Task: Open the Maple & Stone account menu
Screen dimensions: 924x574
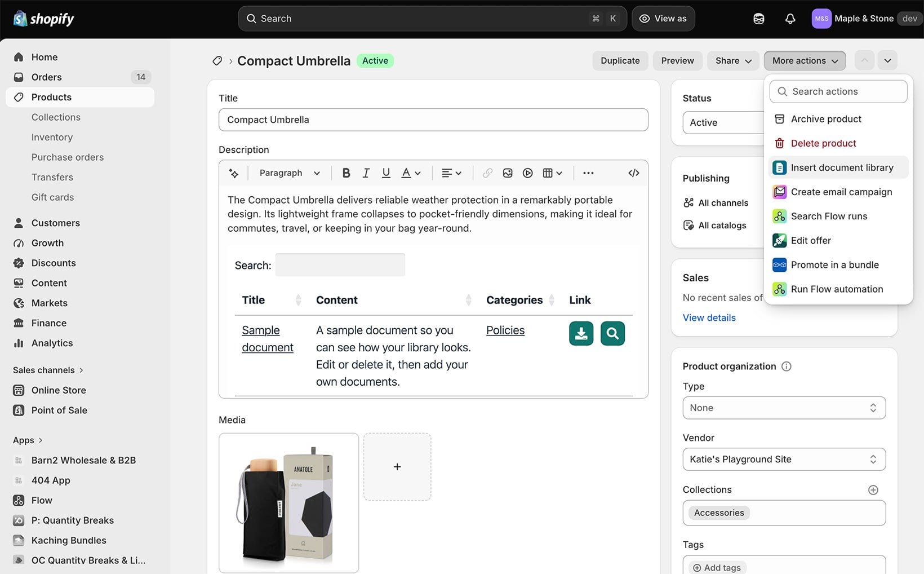Action: (865, 19)
